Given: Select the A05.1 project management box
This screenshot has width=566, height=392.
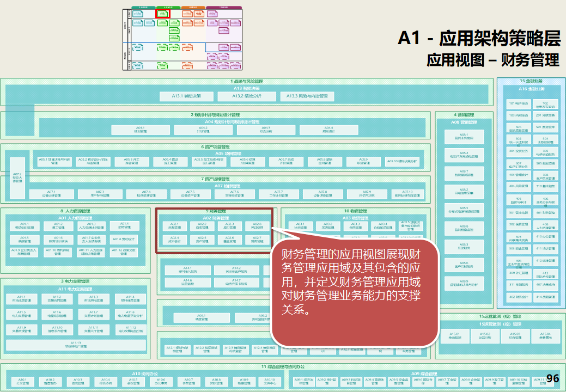Looking at the screenshot, I should click(54, 161).
